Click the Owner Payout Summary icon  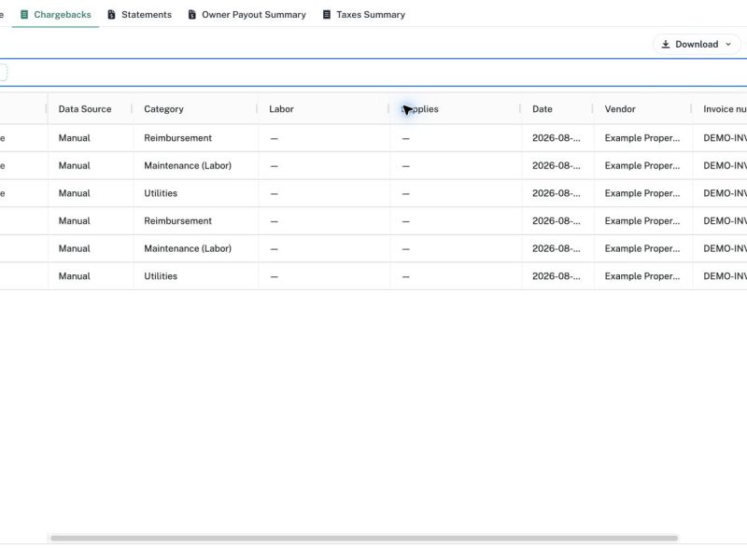(x=192, y=15)
